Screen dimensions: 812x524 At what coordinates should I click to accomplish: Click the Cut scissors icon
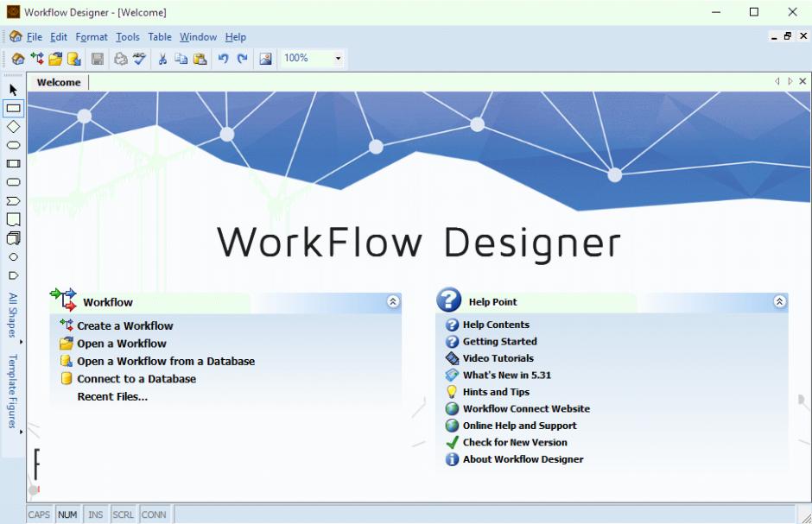click(x=162, y=59)
